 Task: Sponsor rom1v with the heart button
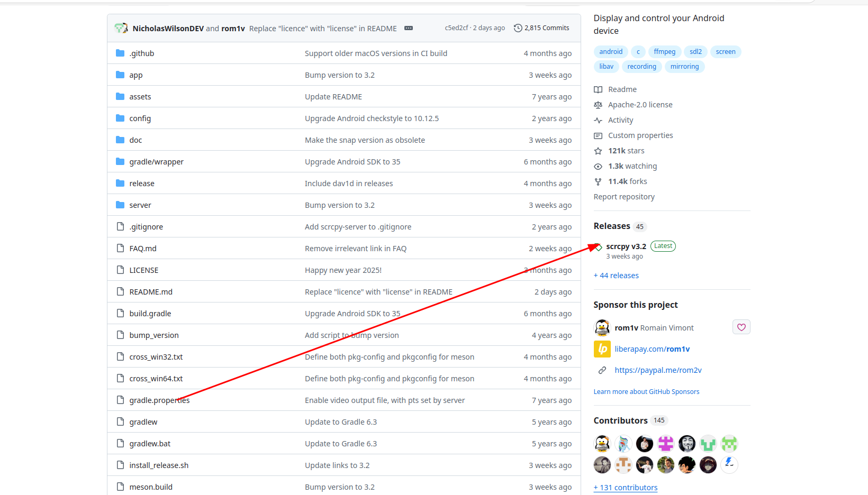coord(742,327)
